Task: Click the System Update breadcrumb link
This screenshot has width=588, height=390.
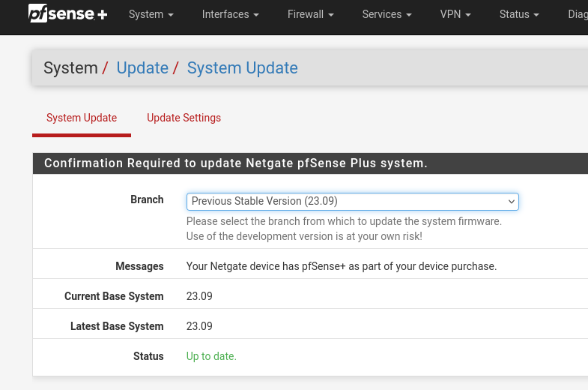Action: [242, 68]
